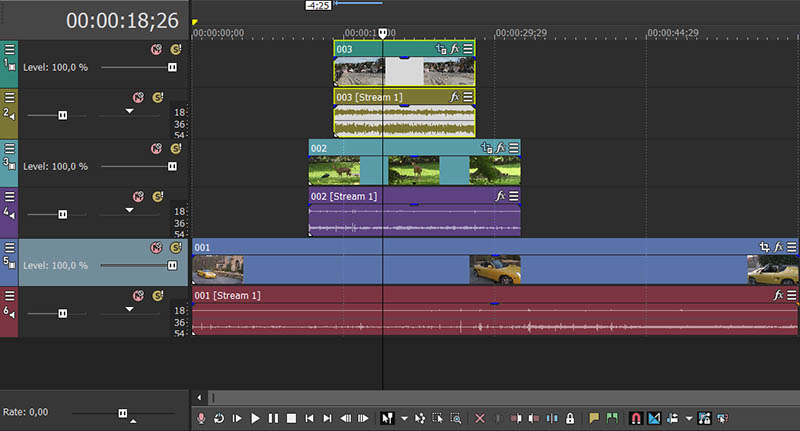Click the timecode display 00:00:18;26
Screen dimensions: 800x431
point(122,21)
